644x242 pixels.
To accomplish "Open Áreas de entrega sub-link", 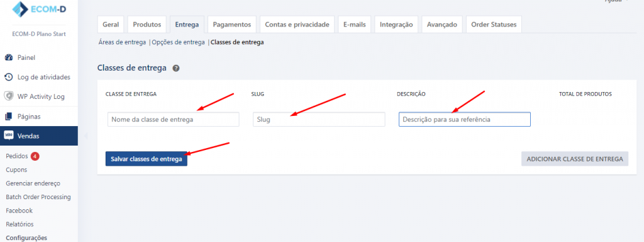I will tap(123, 42).
